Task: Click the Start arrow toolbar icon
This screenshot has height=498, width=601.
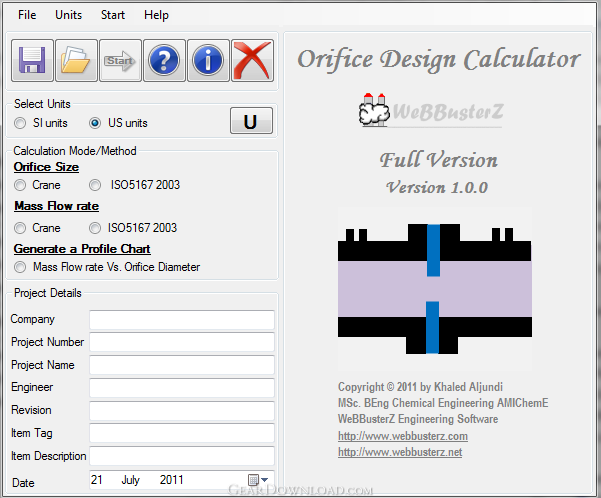Action: [120, 60]
